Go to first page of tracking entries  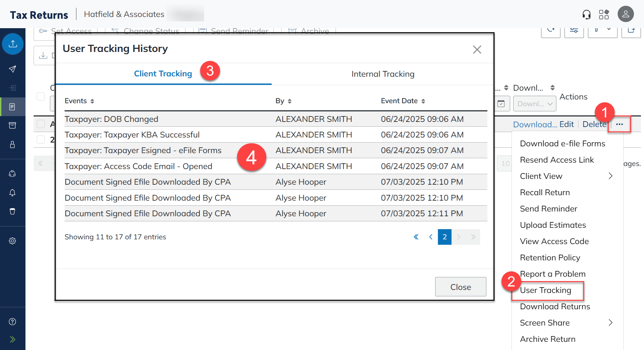(x=416, y=237)
